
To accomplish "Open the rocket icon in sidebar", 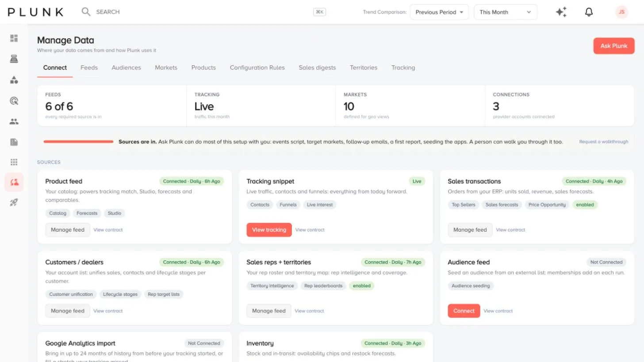I will (14, 202).
